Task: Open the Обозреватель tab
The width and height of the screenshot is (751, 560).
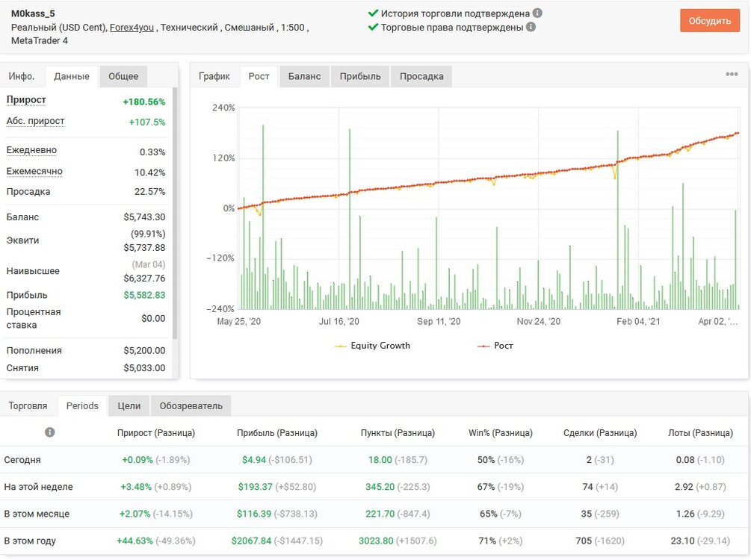Action: click(x=191, y=406)
